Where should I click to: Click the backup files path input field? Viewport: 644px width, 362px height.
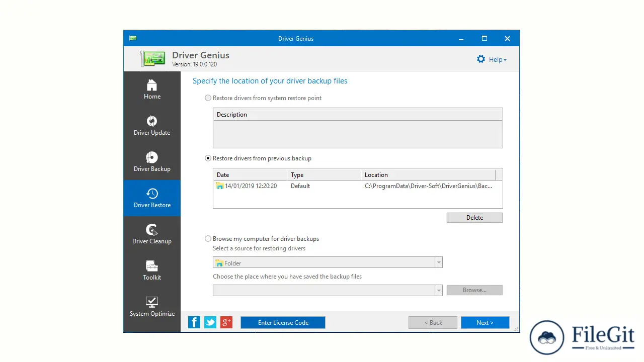pyautogui.click(x=324, y=290)
